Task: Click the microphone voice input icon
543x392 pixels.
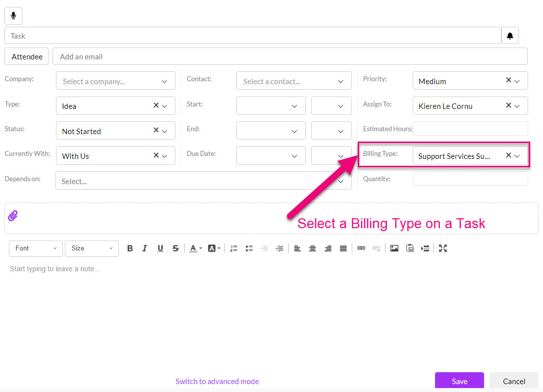Action: click(13, 15)
